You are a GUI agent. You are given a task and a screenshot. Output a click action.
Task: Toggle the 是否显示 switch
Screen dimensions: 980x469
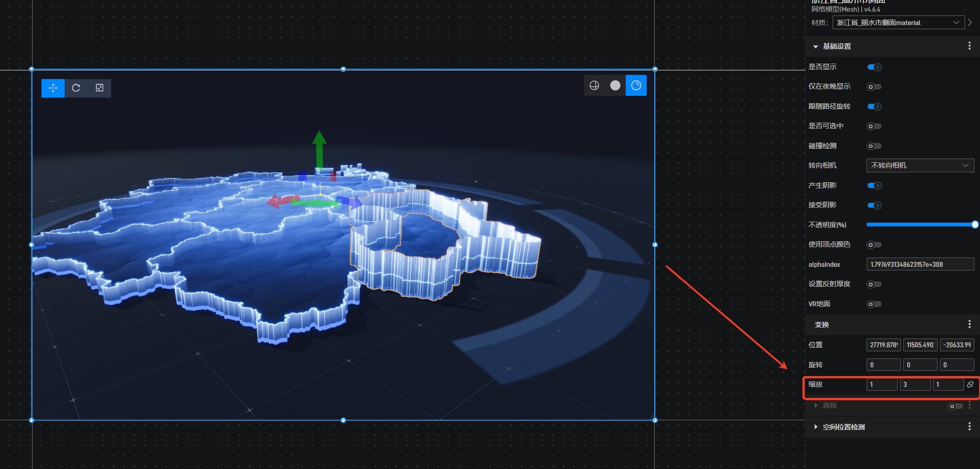pyautogui.click(x=874, y=67)
